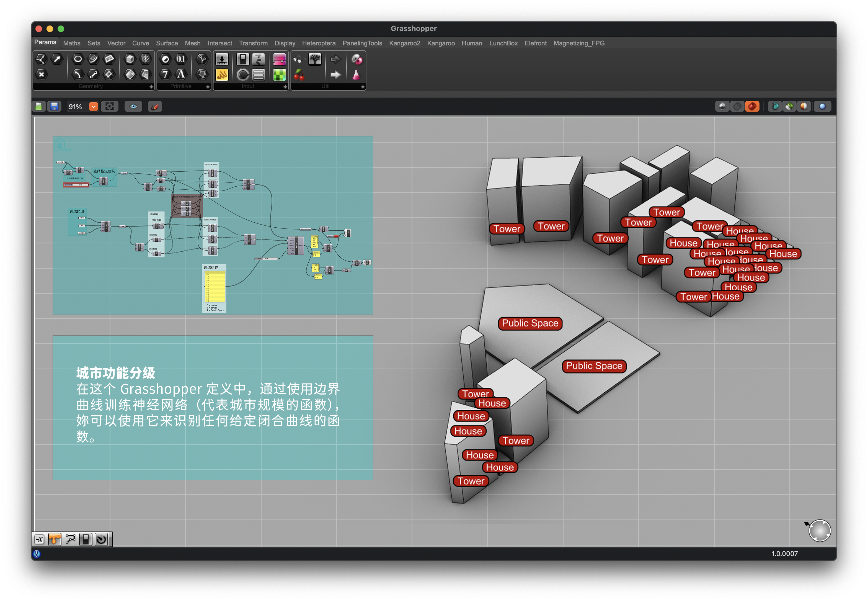Activate the sketch pencil tool
This screenshot has height=602, width=868.
click(x=155, y=107)
